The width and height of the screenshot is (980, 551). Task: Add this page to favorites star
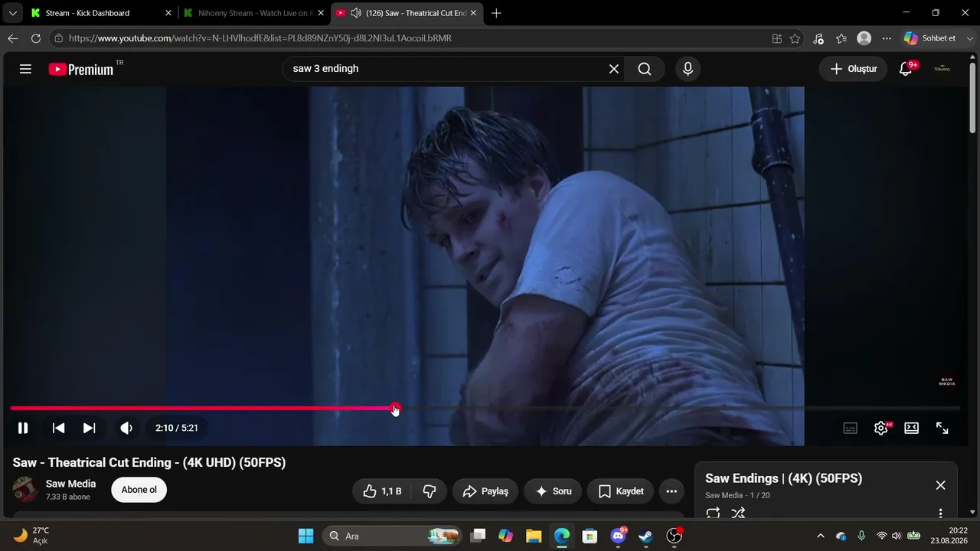point(795,38)
